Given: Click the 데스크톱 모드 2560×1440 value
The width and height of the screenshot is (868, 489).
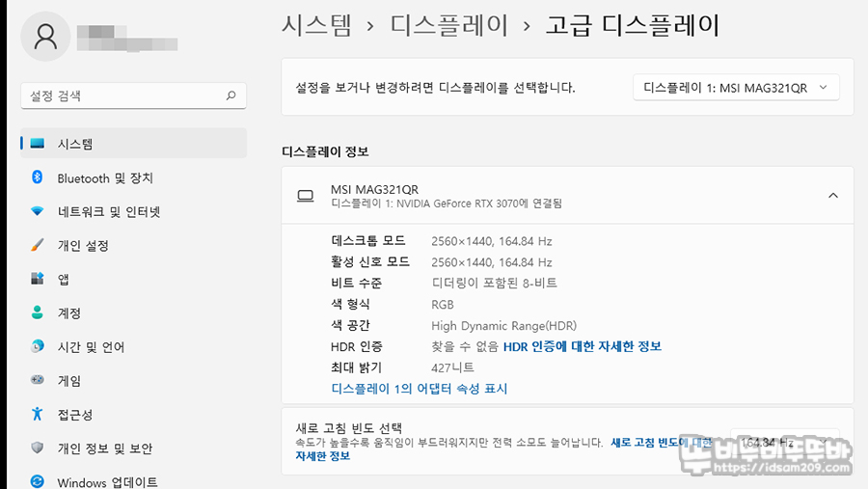Looking at the screenshot, I should [x=492, y=241].
